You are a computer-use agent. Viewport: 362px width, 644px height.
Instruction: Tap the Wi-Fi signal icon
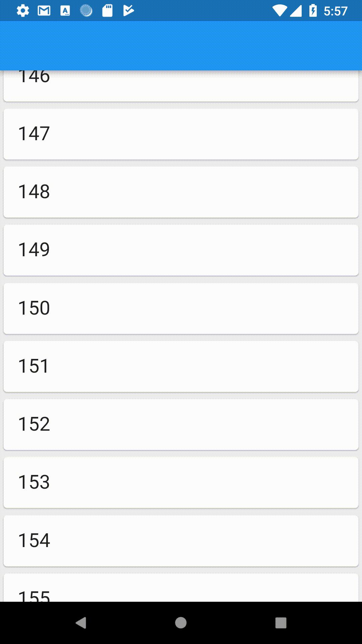(279, 11)
